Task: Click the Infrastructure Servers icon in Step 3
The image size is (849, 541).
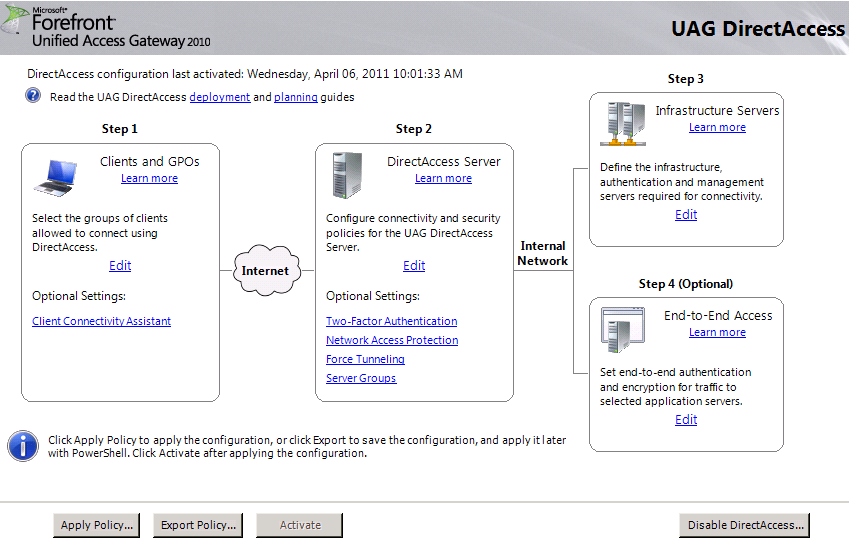Action: [623, 124]
